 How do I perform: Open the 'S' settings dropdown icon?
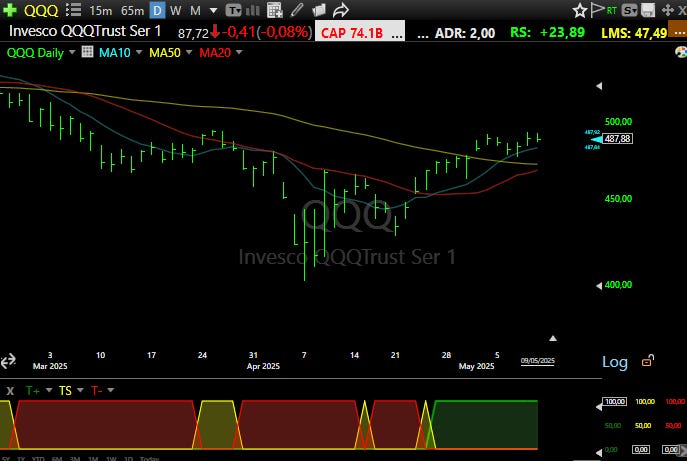[630, 10]
